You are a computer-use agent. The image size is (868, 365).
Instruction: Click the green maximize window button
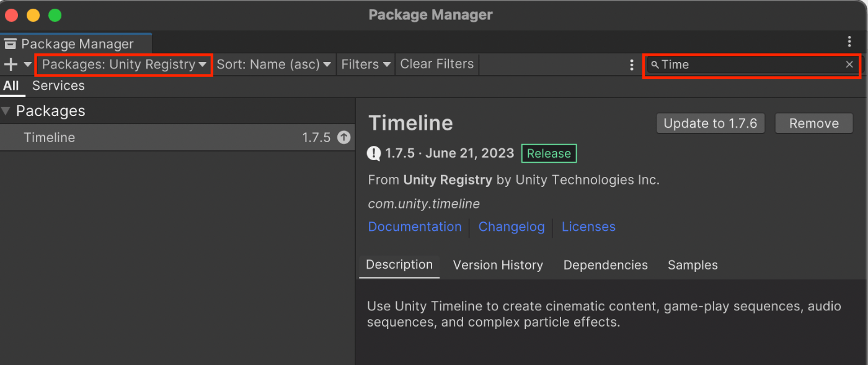(x=55, y=15)
